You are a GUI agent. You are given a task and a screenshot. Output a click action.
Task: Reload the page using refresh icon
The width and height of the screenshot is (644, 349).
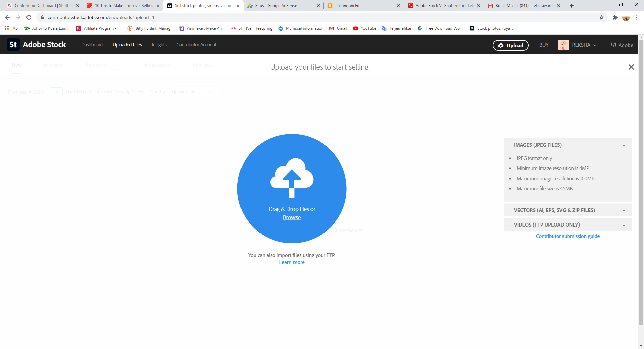(29, 17)
